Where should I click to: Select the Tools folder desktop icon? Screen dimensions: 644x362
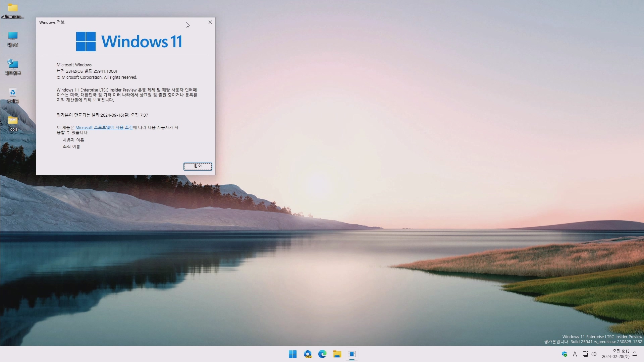tap(13, 123)
